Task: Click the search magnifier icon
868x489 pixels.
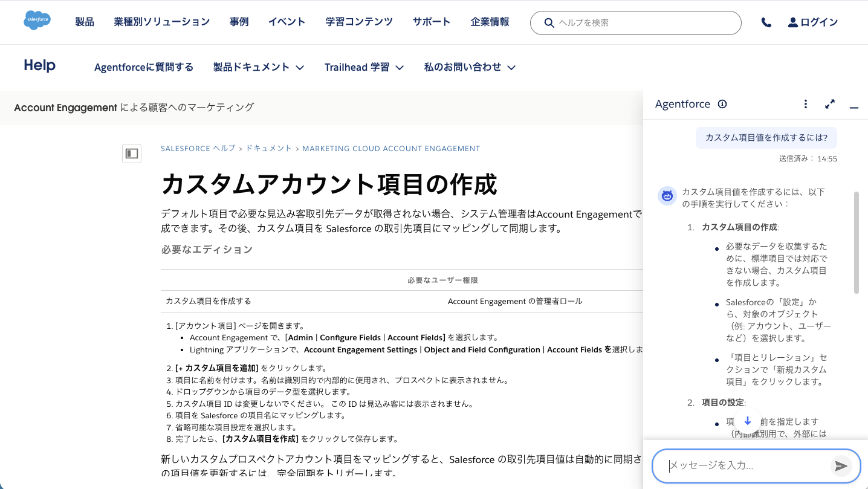Action: [x=549, y=23]
